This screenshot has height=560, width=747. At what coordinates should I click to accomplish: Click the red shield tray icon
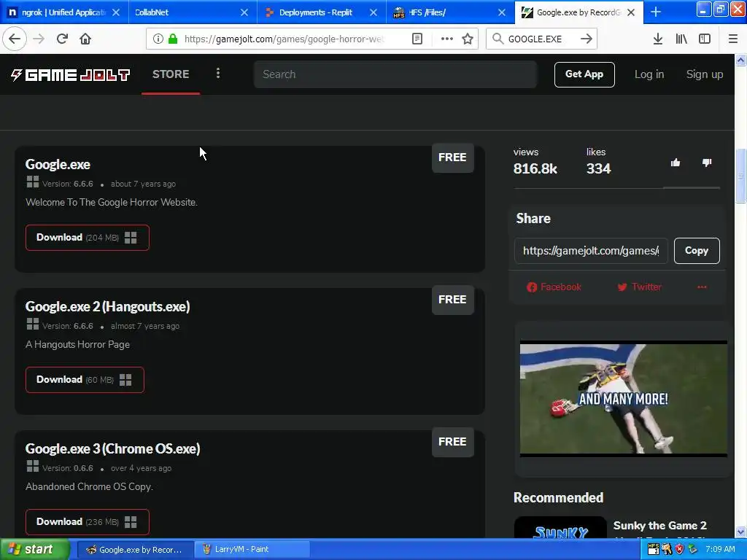click(679, 549)
